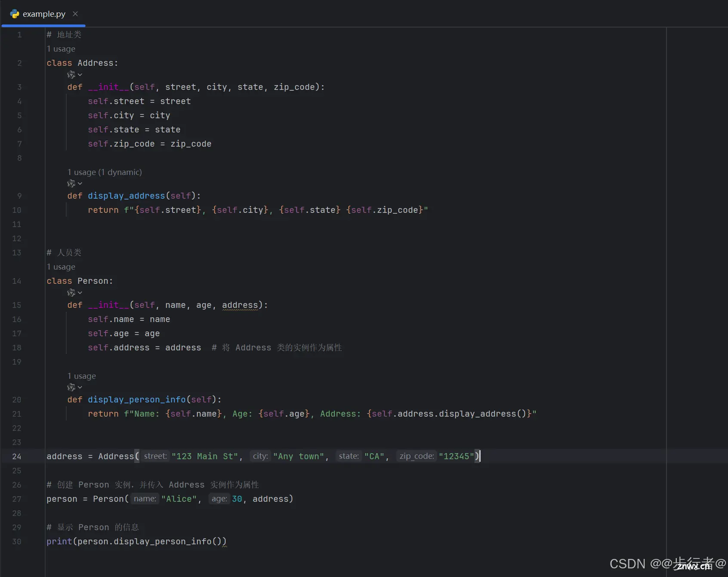Show the '1 usage' hint above class Address
Image resolution: width=728 pixels, height=577 pixels.
pos(61,49)
